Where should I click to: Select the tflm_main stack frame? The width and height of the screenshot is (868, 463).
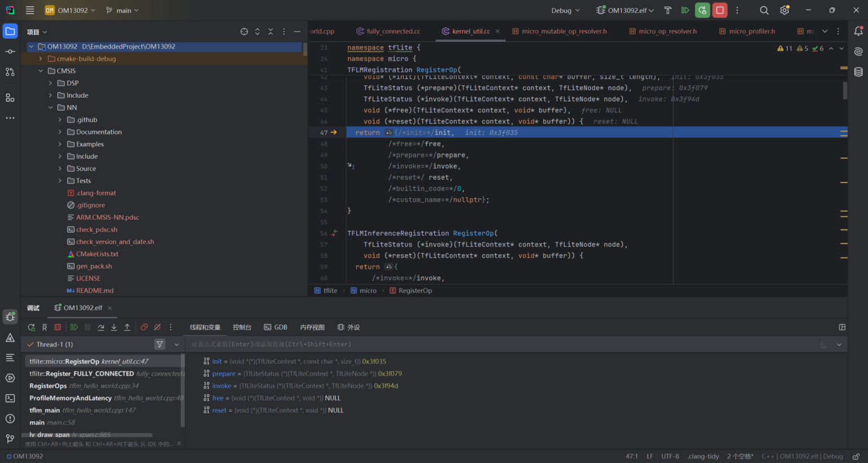[82, 410]
